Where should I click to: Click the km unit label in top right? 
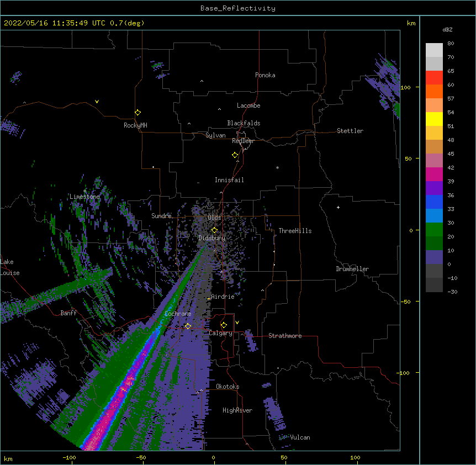coord(411,23)
